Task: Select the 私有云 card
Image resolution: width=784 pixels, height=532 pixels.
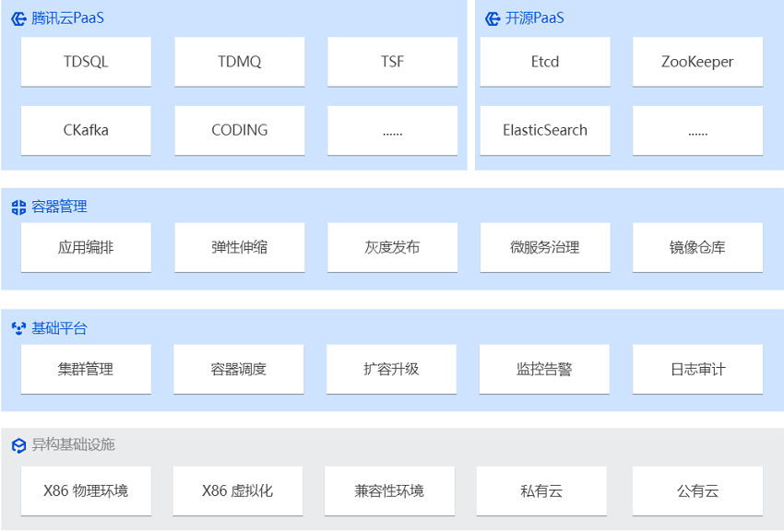Action: point(541,491)
